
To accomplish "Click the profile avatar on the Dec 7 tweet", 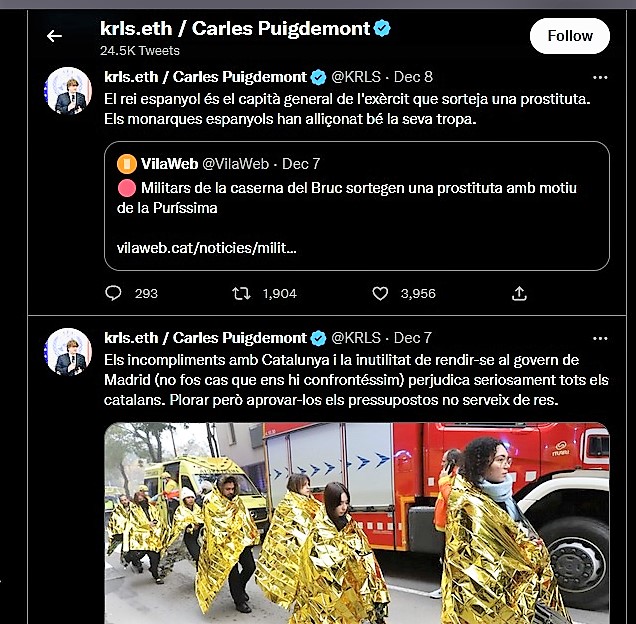I will point(68,352).
